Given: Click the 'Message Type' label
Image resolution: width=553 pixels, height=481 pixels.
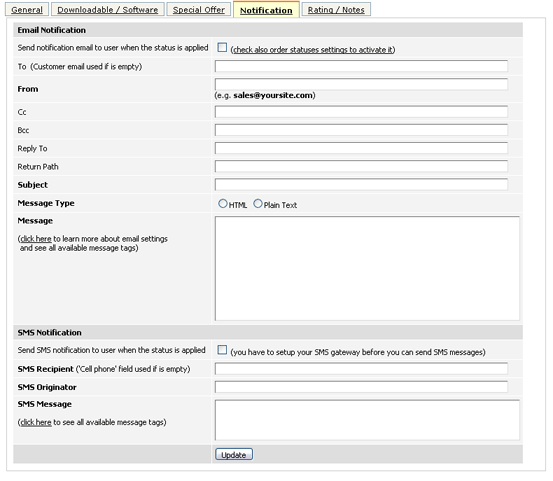Looking at the screenshot, I should pyautogui.click(x=46, y=203).
